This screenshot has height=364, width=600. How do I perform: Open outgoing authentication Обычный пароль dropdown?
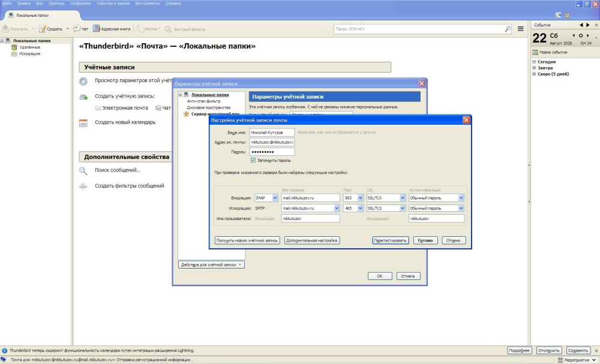[461, 208]
